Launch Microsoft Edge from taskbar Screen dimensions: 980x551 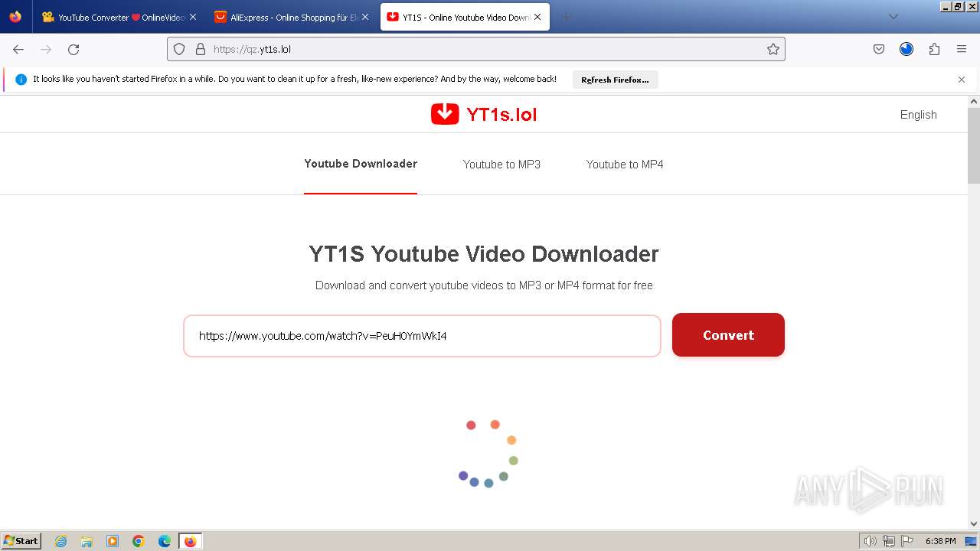click(165, 541)
